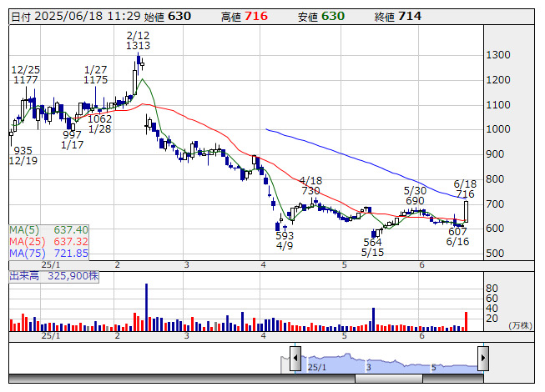Click the 935 12/19 low label

(23, 156)
